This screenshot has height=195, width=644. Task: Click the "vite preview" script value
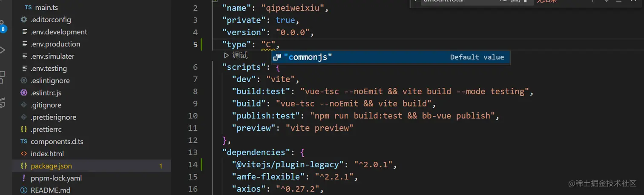[x=319, y=128]
